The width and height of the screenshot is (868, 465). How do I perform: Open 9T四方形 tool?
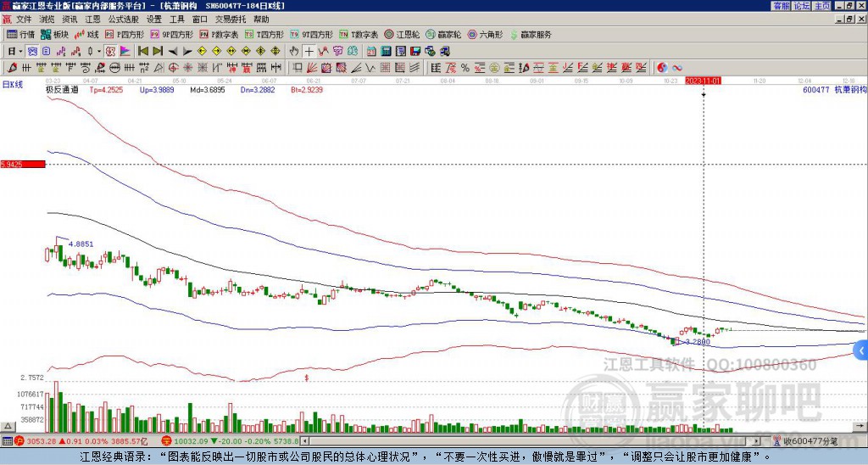click(312, 34)
